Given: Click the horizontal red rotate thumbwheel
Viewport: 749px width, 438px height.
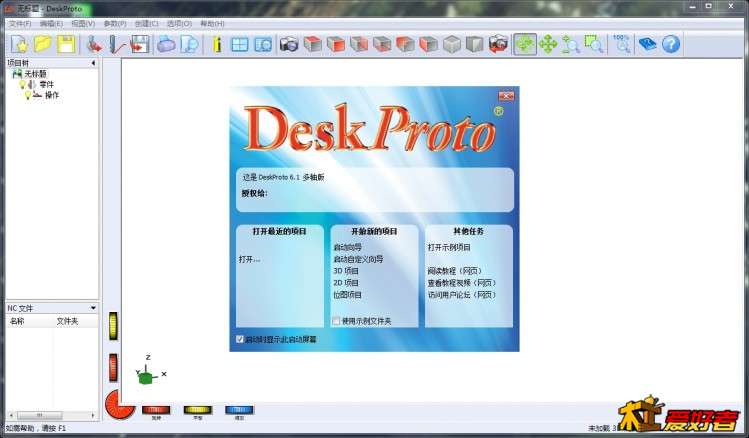Looking at the screenshot, I should [156, 410].
